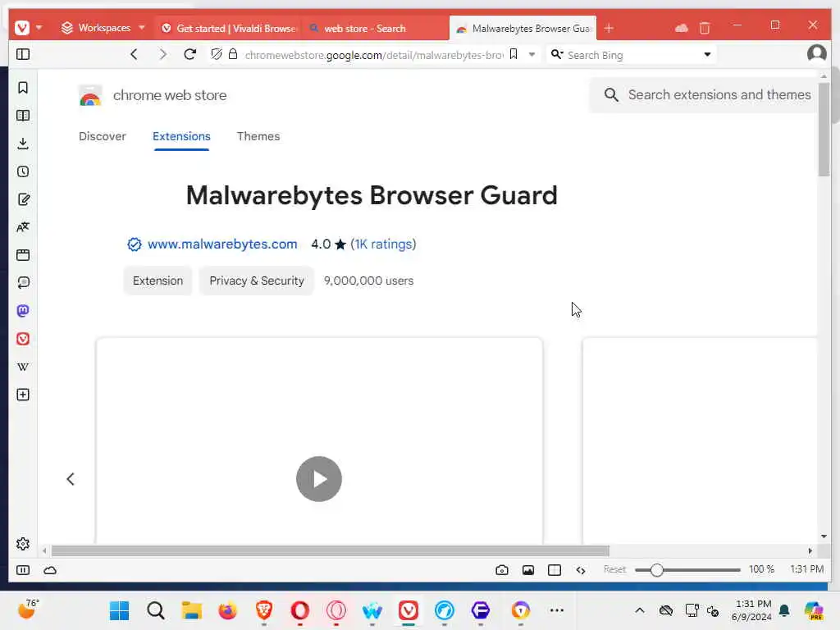Click the vertical page scrollbar thumb
This screenshot has height=630, width=840.
coord(824,130)
